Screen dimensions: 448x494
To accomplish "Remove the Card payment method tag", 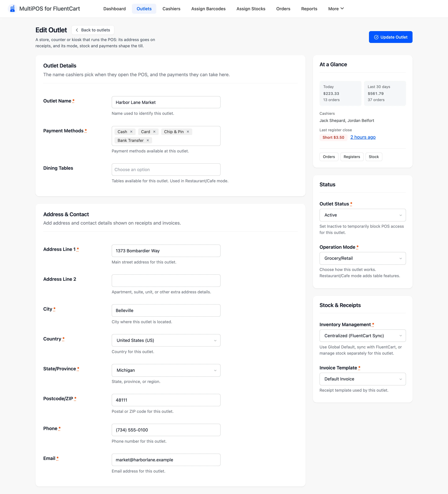I will 154,132.
